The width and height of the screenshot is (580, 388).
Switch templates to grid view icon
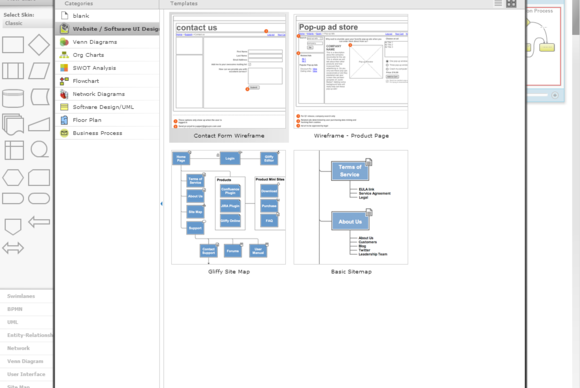[511, 3]
